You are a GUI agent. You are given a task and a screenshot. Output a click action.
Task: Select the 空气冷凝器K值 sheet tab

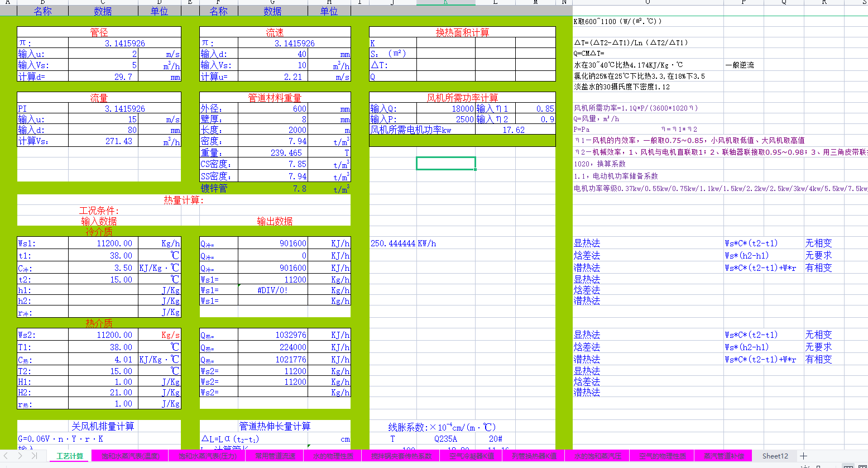point(472,456)
